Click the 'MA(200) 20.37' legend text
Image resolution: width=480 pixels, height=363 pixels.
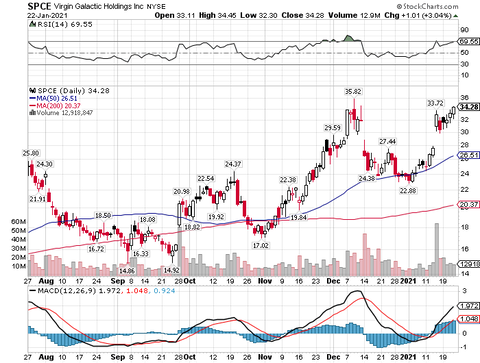[x=58, y=106]
